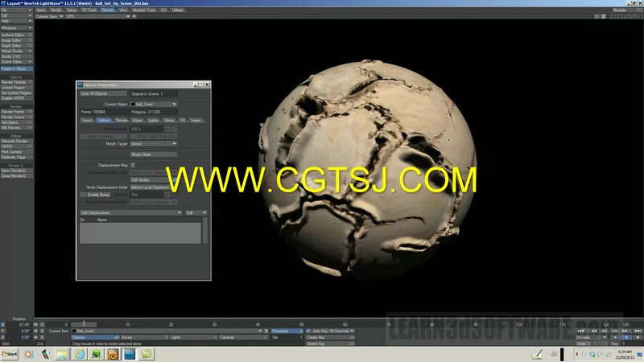Image resolution: width=644 pixels, height=362 pixels.
Task: Toggle the Pitch P rotation channel button
Action: pyautogui.click(x=3, y=331)
